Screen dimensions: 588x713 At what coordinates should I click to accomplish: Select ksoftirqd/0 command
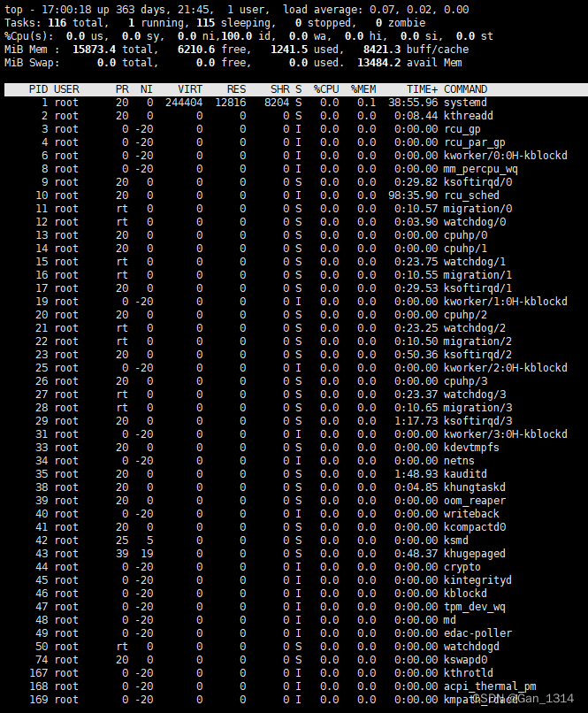[477, 182]
